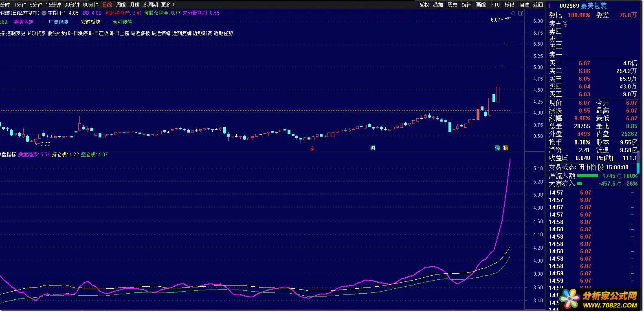Toggle the side panel layout icon

(521, 13)
